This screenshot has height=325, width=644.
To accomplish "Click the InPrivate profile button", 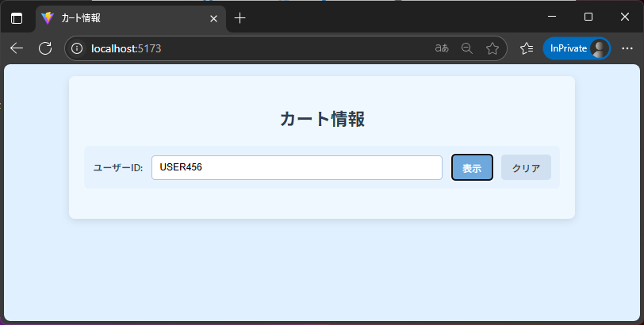I will point(577,48).
